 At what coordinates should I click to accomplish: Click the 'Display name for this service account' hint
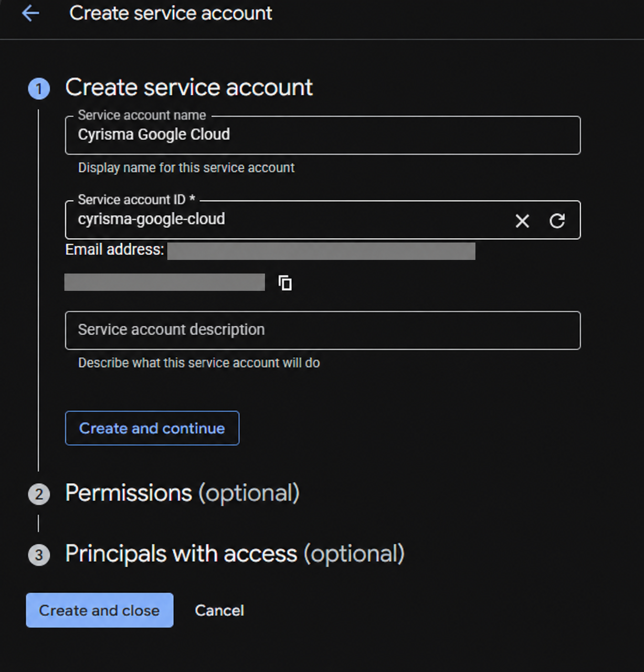(186, 168)
